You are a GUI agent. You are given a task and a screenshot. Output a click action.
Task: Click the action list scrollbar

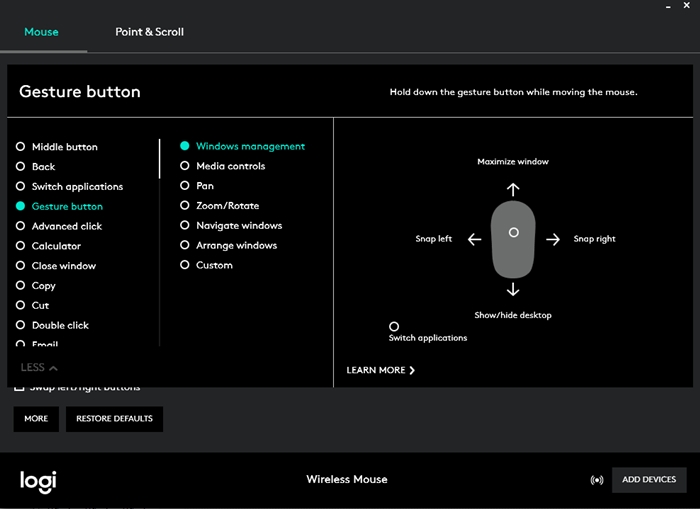(x=160, y=160)
